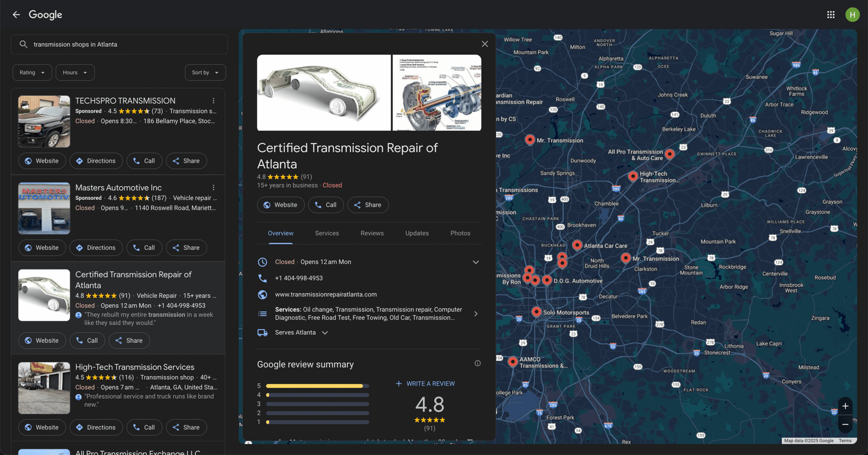868x455 pixels.
Task: Call Certified Transmission Repair from the results list
Action: point(87,340)
